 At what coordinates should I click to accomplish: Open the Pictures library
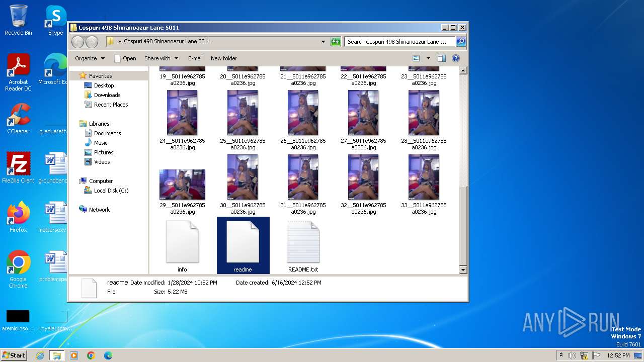click(x=104, y=152)
